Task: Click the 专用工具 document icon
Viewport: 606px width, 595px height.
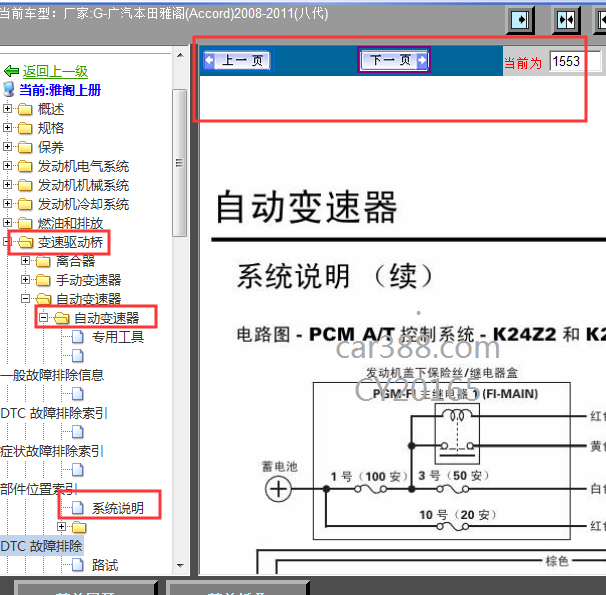Action: (x=78, y=337)
